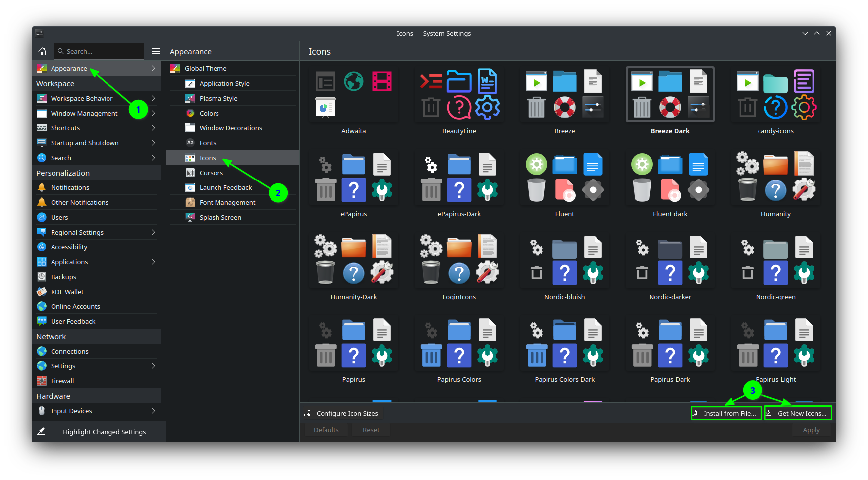Toggle Highlight Changed Settings
868x480 pixels.
point(99,432)
